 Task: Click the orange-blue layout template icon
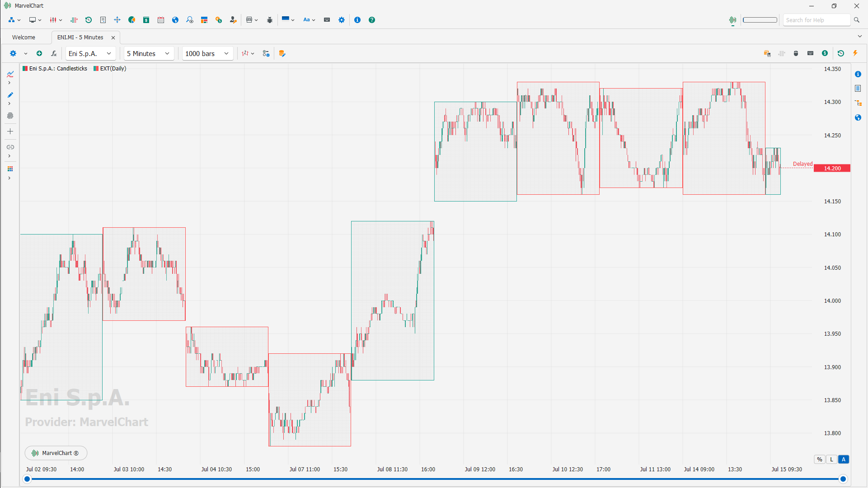204,20
